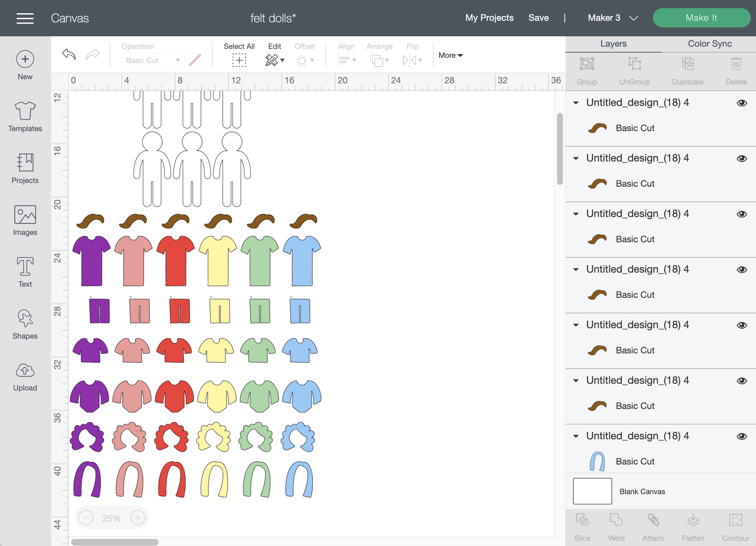Click the horizontal canvas scrollbar thumb

(x=115, y=542)
